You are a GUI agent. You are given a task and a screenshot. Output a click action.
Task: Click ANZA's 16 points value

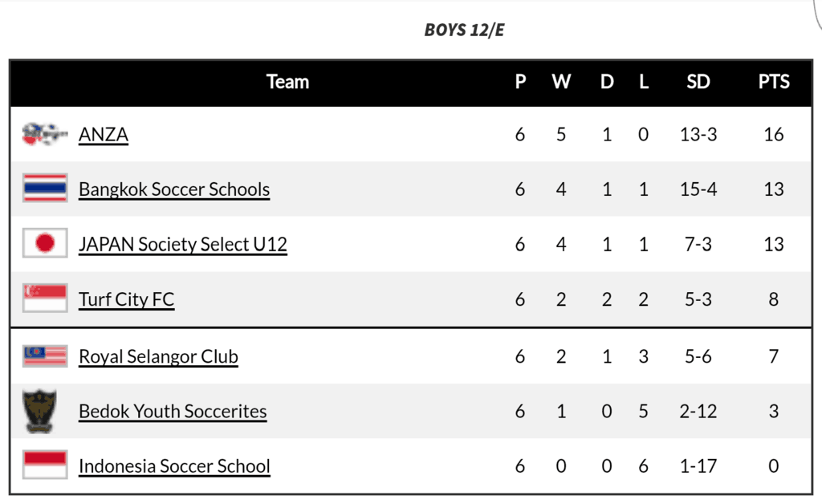click(x=774, y=135)
